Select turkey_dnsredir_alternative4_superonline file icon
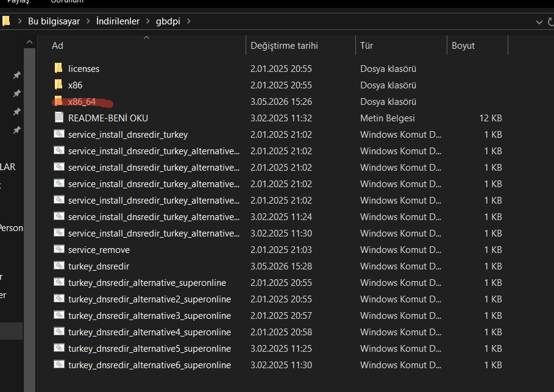Screen dimensions: 554x392 pyautogui.click(x=59, y=332)
